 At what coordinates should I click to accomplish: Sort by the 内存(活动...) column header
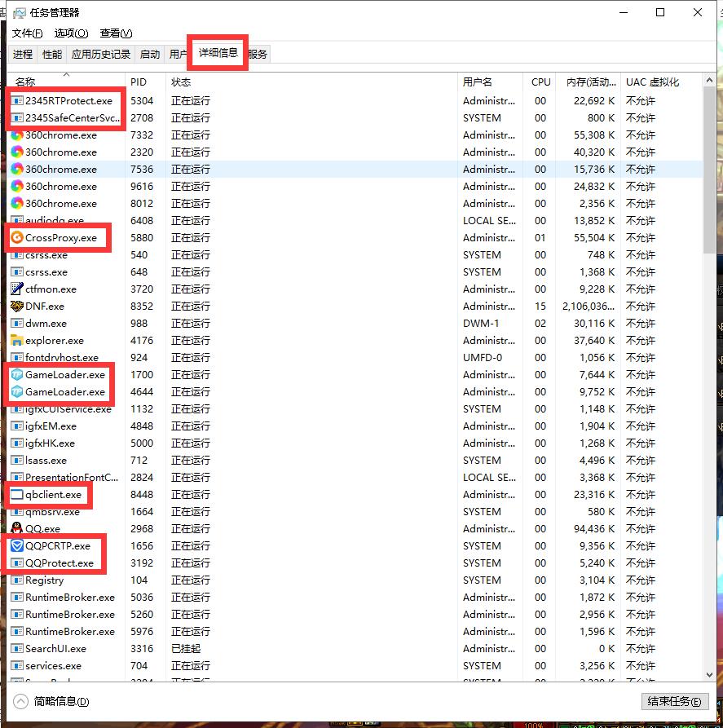click(x=588, y=82)
